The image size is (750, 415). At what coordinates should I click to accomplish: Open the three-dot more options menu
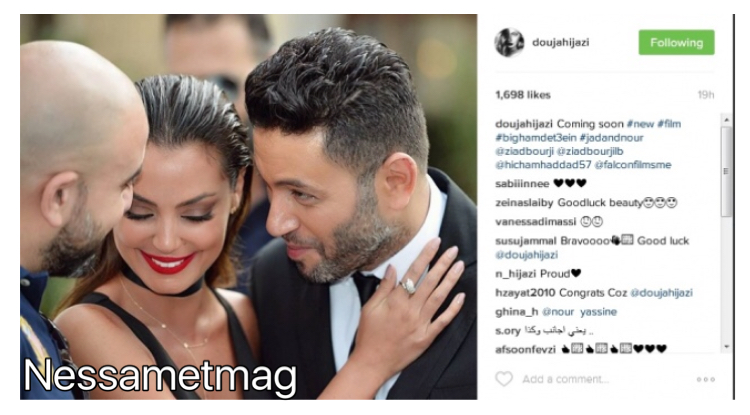tap(706, 379)
